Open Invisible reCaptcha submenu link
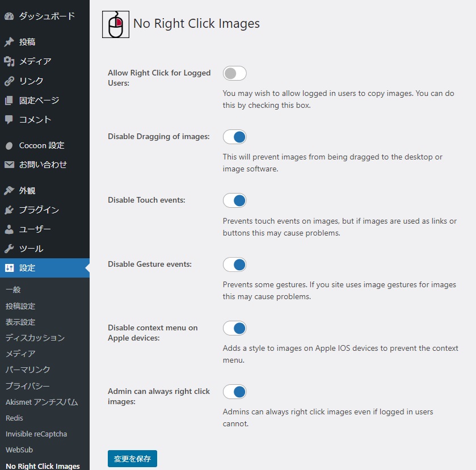Viewport: 476px width, 470px height. point(36,434)
